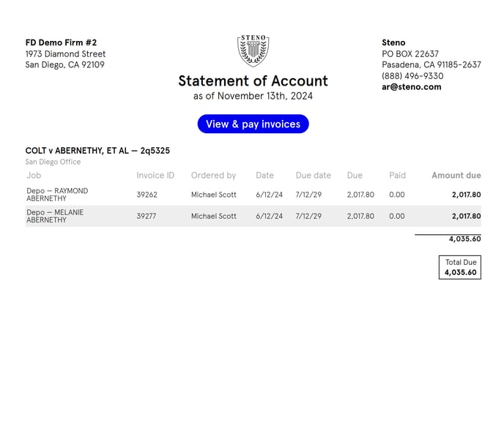This screenshot has height=431, width=504.
Task: Select the Depo — RAYMOND ABERNETHY job
Action: coord(57,195)
